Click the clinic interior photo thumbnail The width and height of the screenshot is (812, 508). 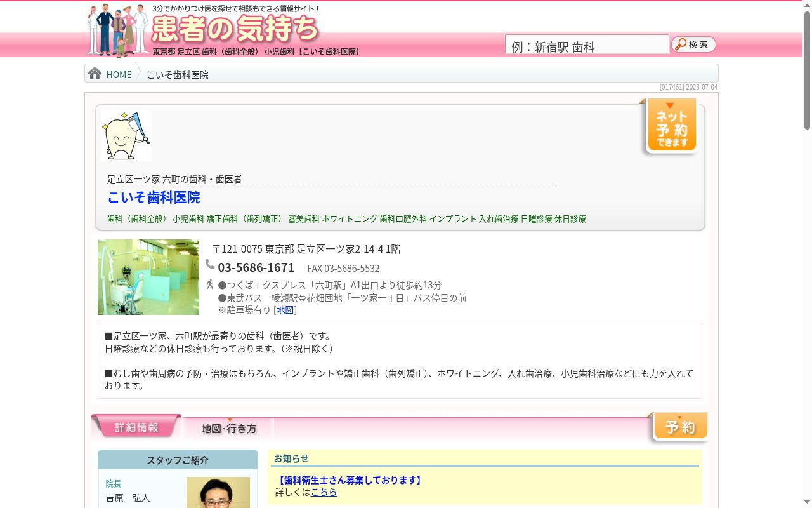click(x=148, y=277)
